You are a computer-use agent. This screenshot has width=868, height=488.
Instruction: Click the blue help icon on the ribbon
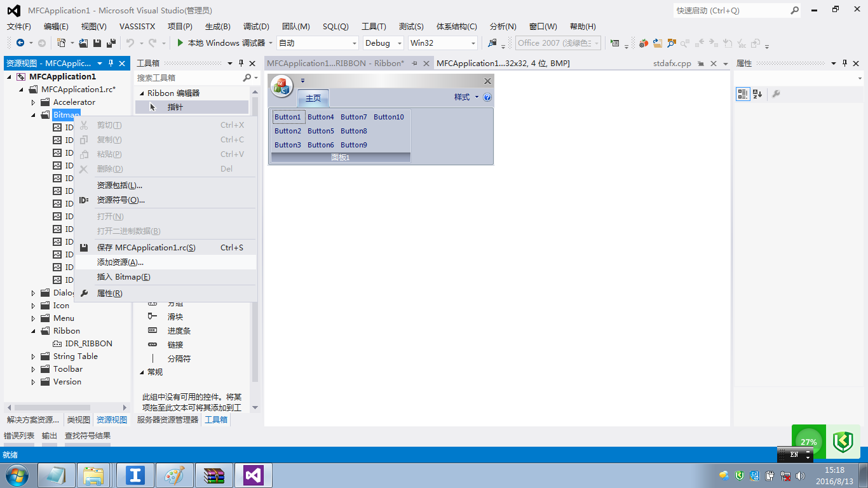487,97
